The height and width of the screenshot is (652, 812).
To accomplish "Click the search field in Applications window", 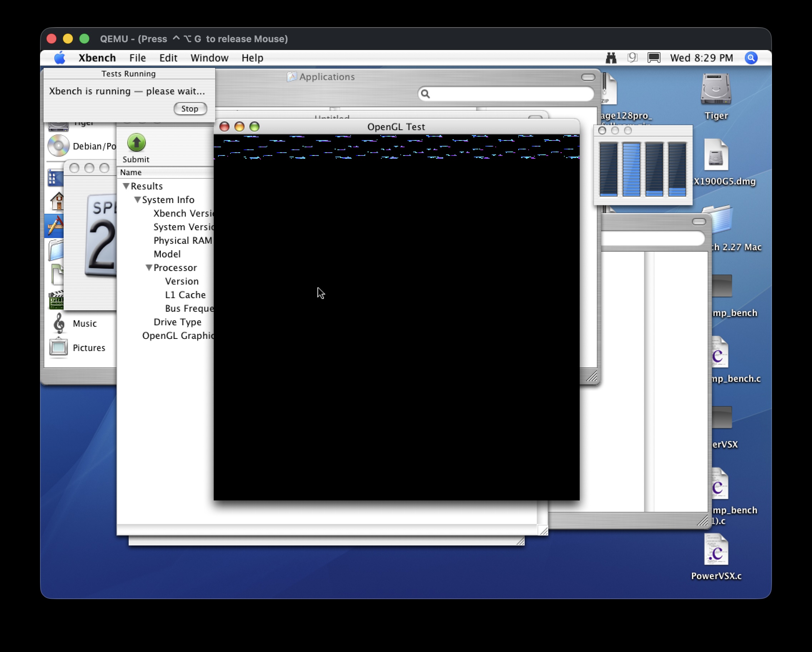I will (506, 93).
